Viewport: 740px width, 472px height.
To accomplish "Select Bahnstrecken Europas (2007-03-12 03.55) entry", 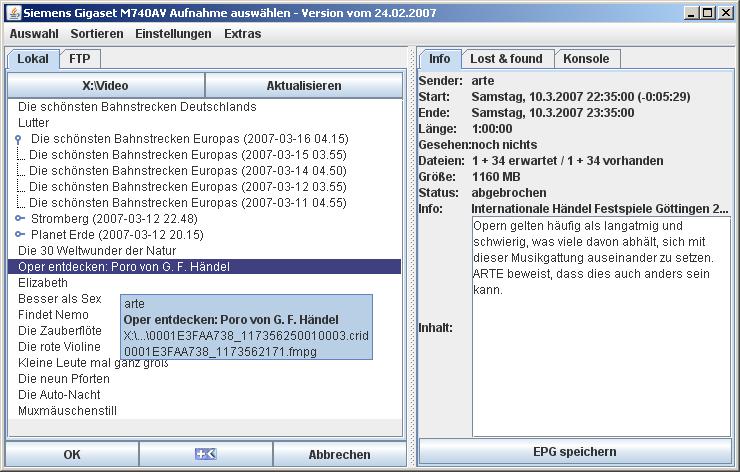I will pyautogui.click(x=187, y=187).
